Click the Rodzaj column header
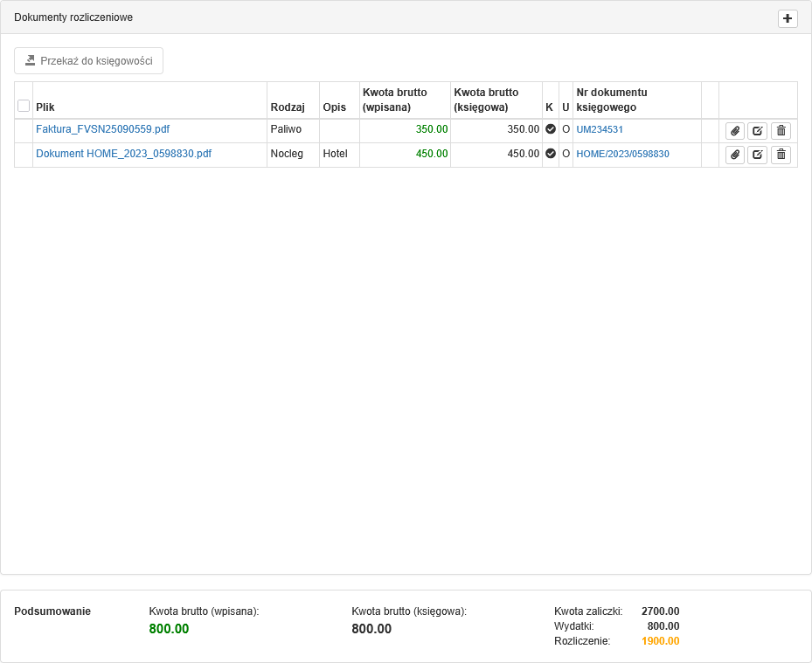The image size is (812, 663). click(x=288, y=107)
